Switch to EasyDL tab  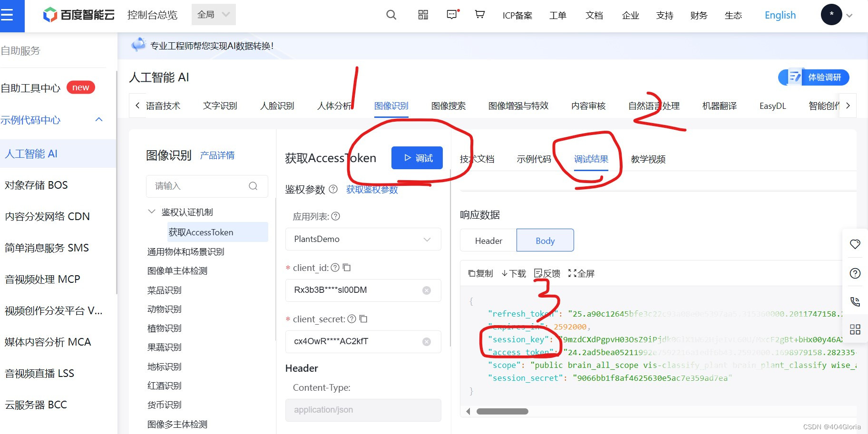tap(772, 106)
